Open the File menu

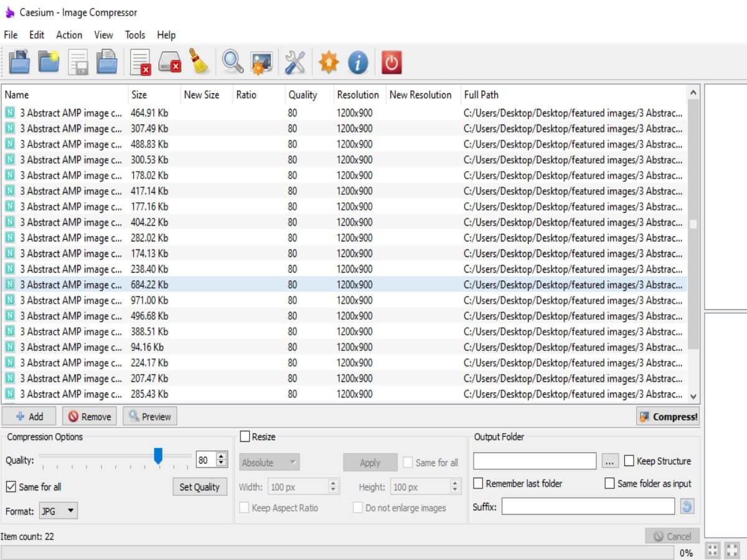pyautogui.click(x=11, y=35)
